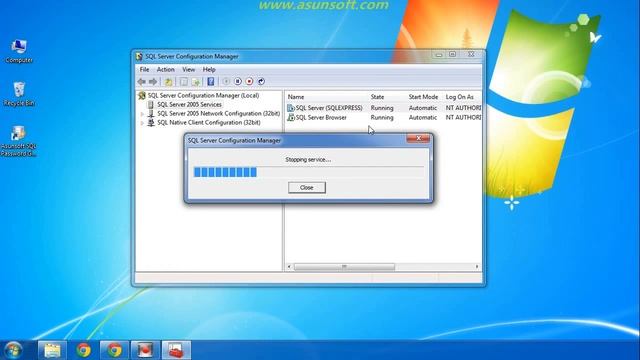The height and width of the screenshot is (360, 640).
Task: Click the blue Pause Service toolbar icon
Action: coord(238,82)
